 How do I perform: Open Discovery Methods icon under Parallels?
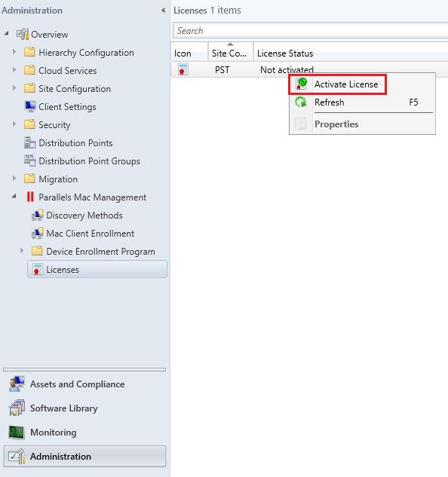coord(37,216)
